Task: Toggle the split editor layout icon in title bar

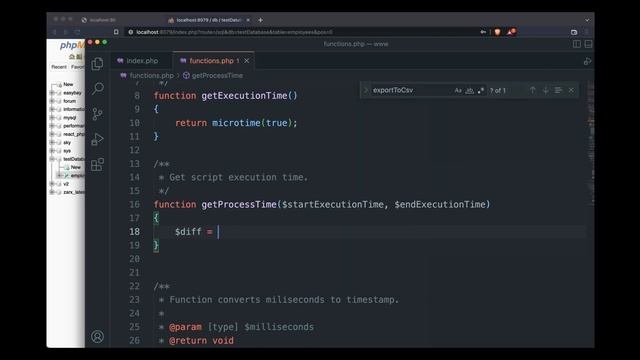Action: pyautogui.click(x=577, y=44)
